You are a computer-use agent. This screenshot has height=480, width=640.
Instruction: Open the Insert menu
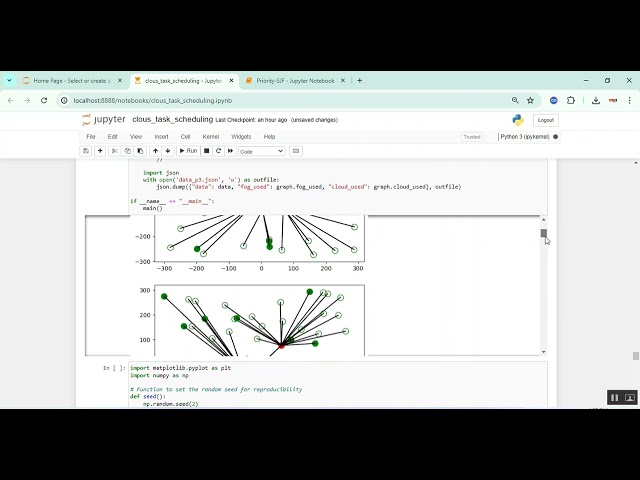click(161, 137)
